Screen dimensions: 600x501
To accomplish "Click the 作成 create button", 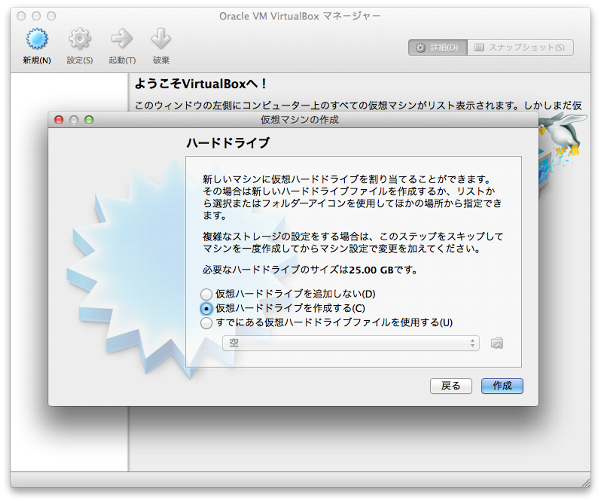I will pyautogui.click(x=502, y=386).
